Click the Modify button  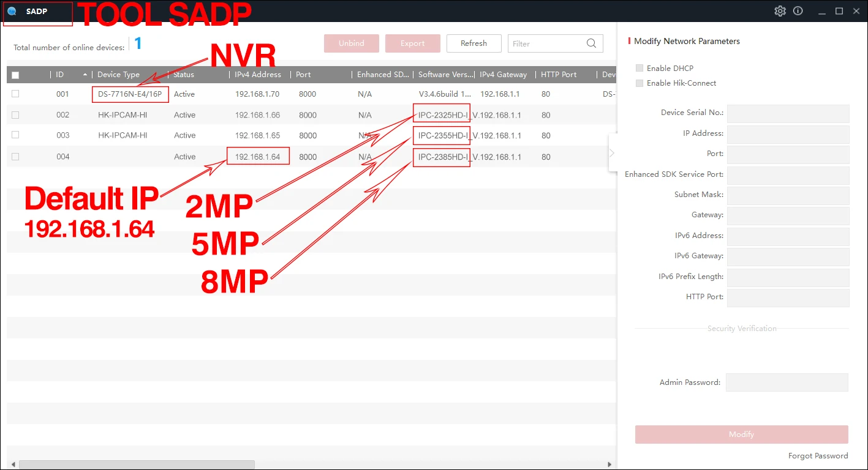[x=742, y=435]
